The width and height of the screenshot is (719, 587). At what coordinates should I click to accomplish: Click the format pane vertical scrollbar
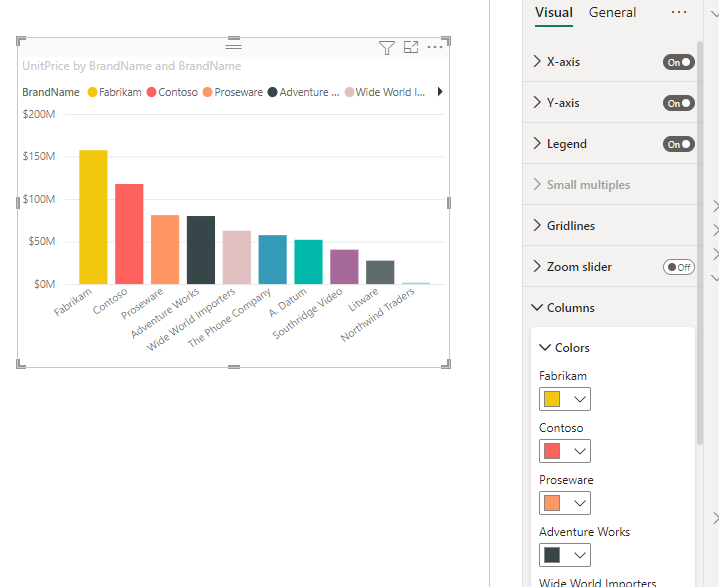pos(700,243)
